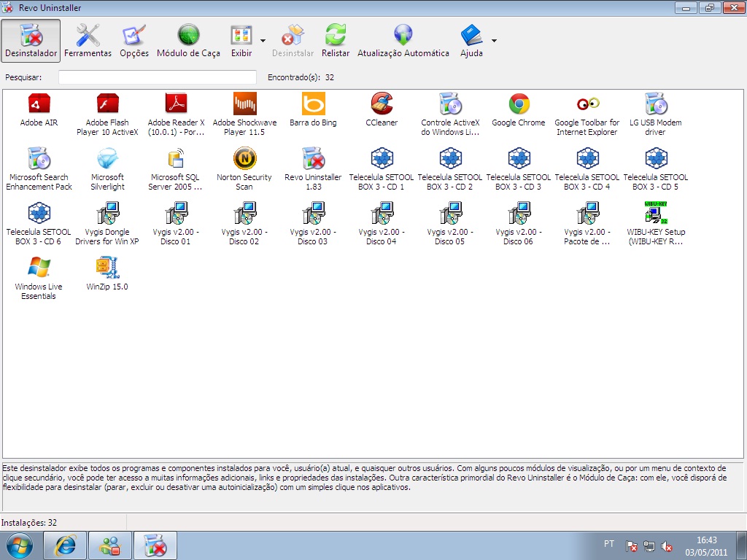Select Vygis v2.00 - Pacote entry
The image size is (747, 560).
pyautogui.click(x=587, y=225)
